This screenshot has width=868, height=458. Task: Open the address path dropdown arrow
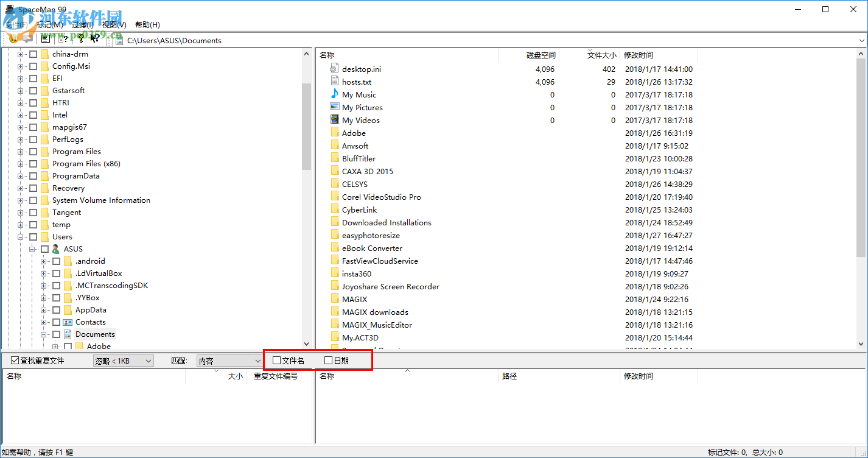[x=861, y=41]
